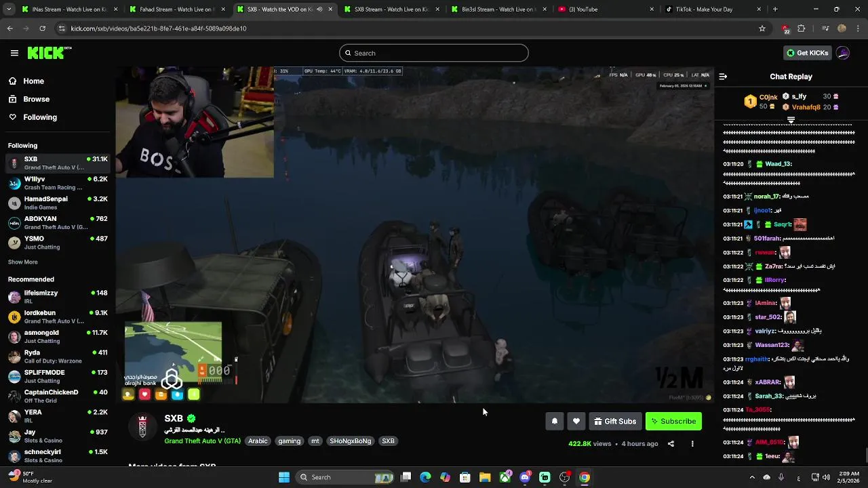Open ABOKYAN channel in sidebar

pos(58,222)
